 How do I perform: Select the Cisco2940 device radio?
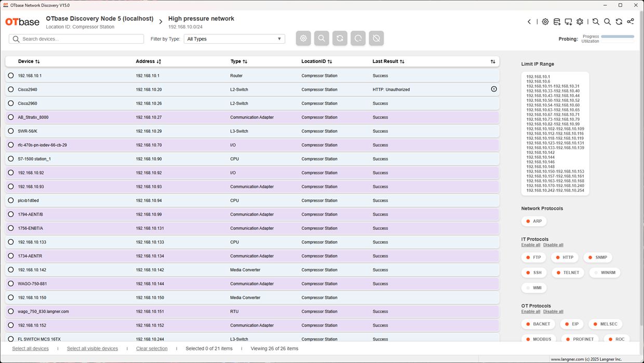pos(11,89)
